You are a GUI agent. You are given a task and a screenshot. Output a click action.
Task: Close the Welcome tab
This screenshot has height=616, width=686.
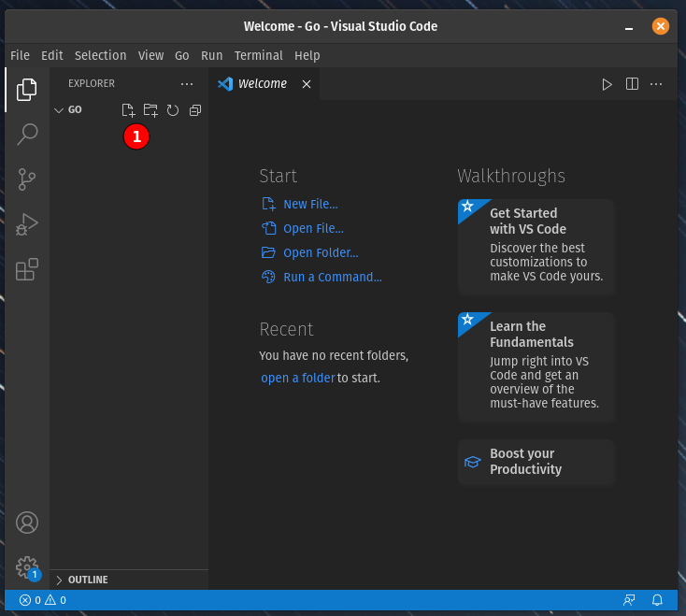[307, 84]
